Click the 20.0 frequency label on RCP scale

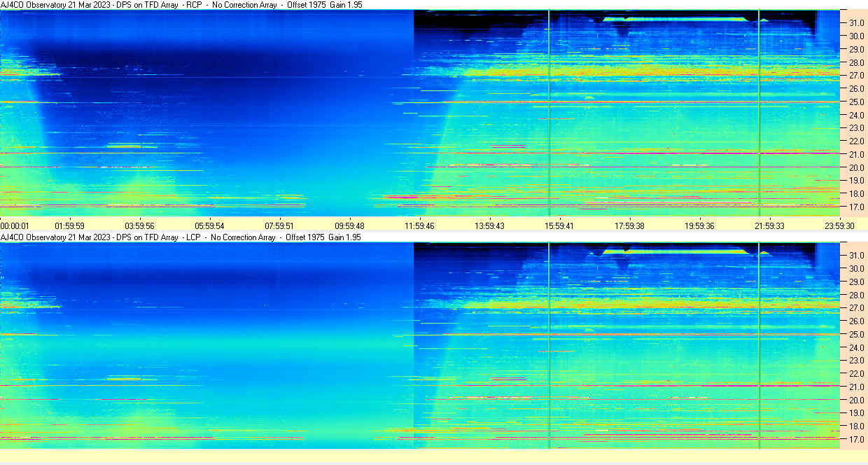tap(857, 167)
